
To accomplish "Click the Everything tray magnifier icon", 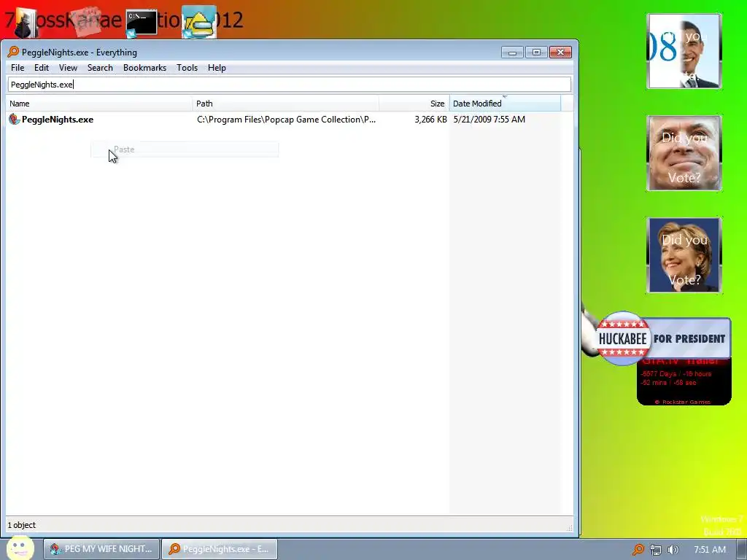I will 638,550.
